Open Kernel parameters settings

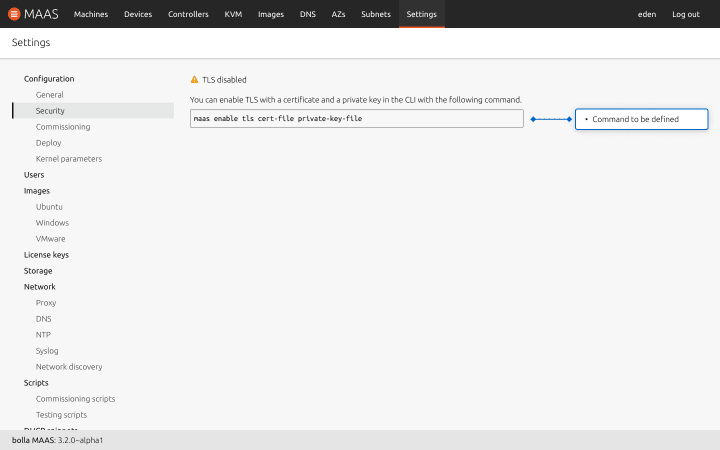click(x=69, y=159)
